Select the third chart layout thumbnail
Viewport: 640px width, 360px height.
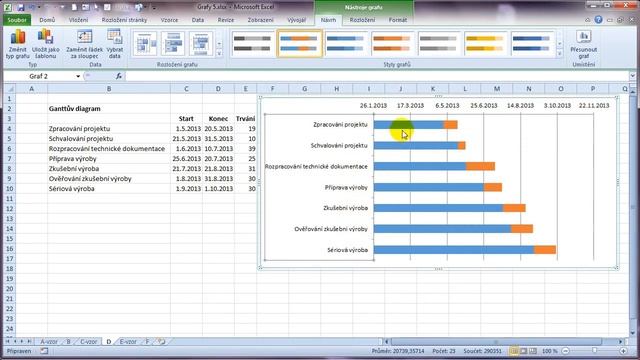click(201, 43)
